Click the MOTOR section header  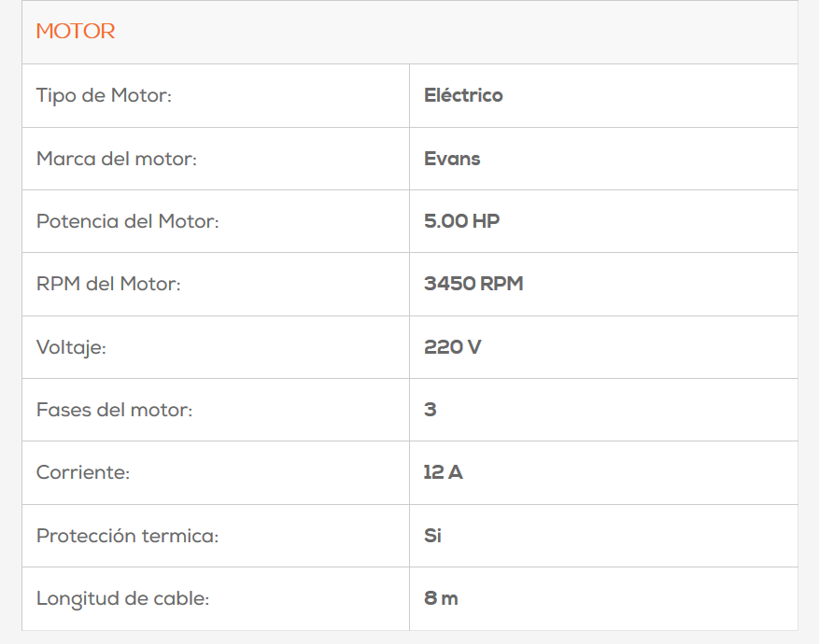click(x=76, y=32)
